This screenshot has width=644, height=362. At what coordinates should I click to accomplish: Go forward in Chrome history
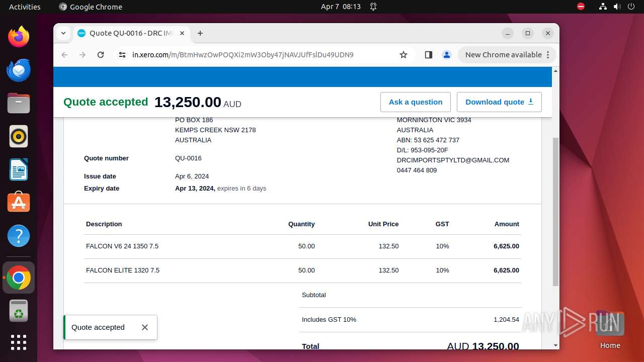tap(83, 55)
